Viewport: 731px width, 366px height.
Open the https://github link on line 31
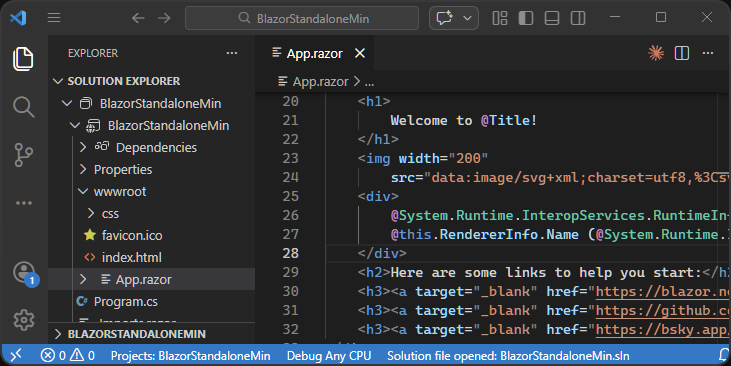(662, 311)
